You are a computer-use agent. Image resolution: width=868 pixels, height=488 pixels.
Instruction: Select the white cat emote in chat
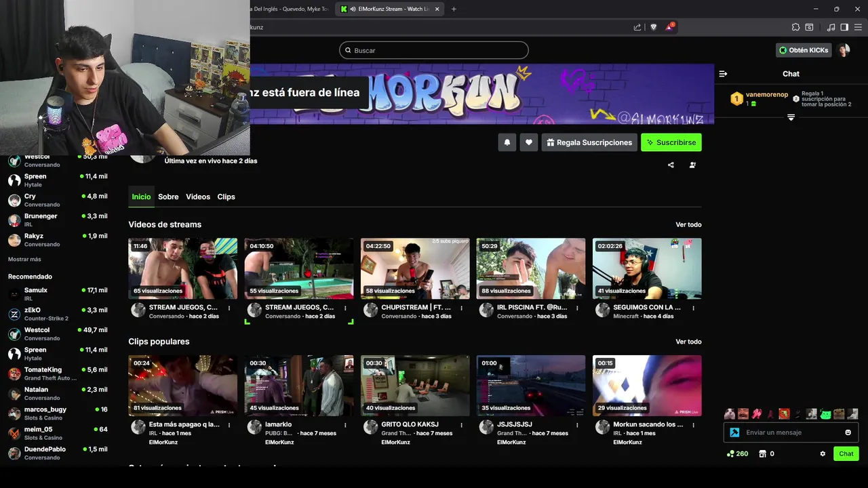730,413
